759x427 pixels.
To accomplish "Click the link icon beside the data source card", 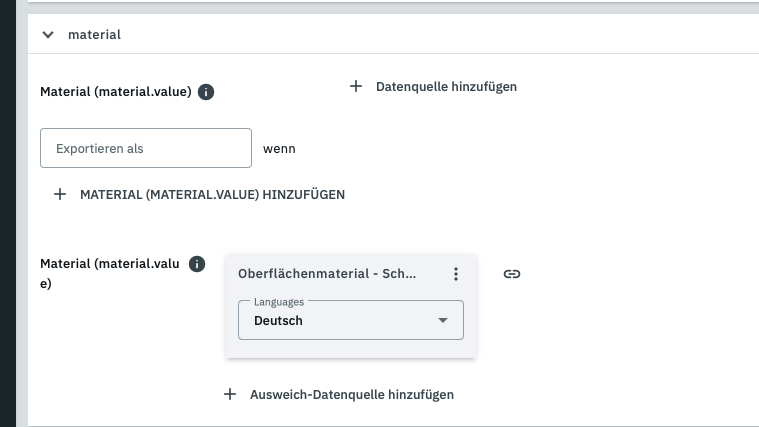I will point(511,274).
